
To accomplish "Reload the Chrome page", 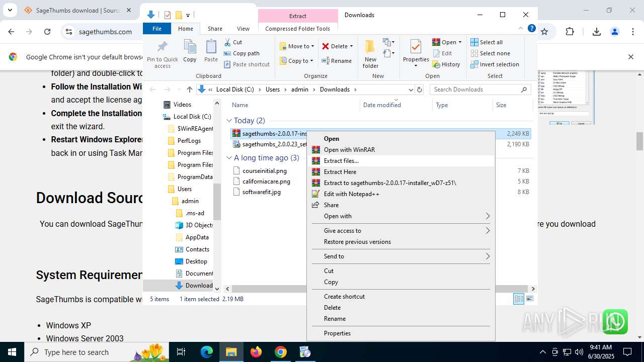I will 47,32.
